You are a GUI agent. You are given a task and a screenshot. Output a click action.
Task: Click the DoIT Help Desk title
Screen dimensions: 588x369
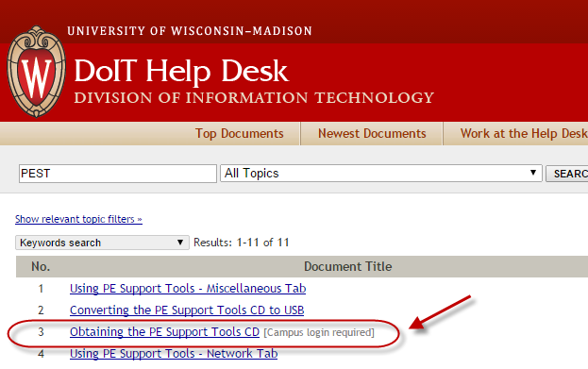(181, 71)
